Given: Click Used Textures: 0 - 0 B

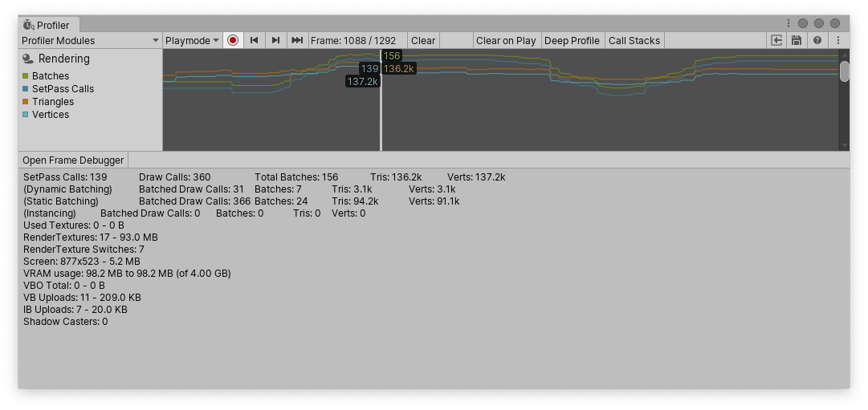Looking at the screenshot, I should click(x=74, y=225).
